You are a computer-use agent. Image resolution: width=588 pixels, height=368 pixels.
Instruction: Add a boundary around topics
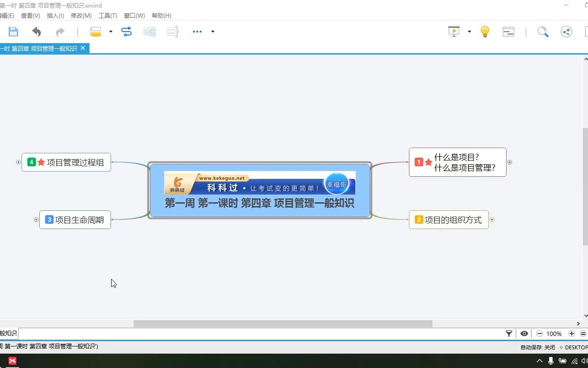pos(149,31)
